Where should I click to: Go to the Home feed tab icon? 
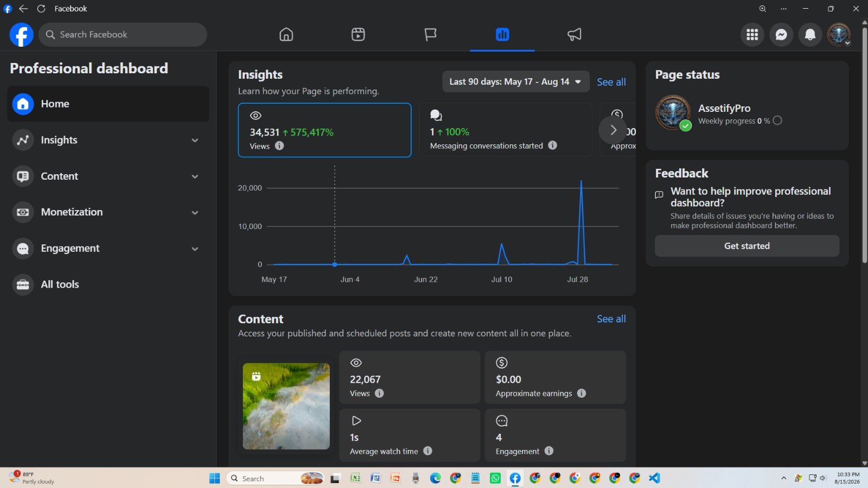(x=286, y=35)
